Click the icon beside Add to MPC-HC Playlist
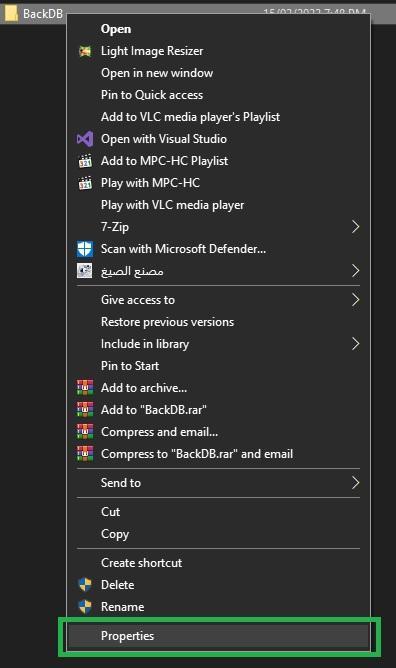Screen dimensions: 396x668 point(85,161)
